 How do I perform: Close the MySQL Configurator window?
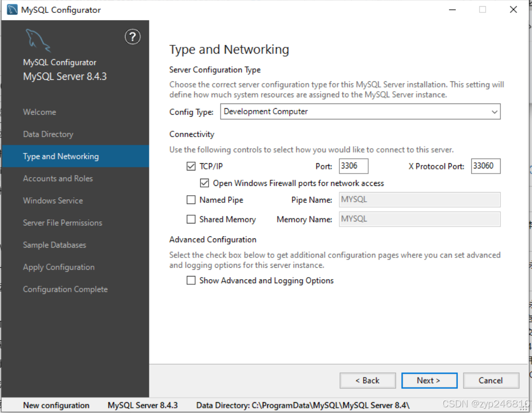click(513, 9)
